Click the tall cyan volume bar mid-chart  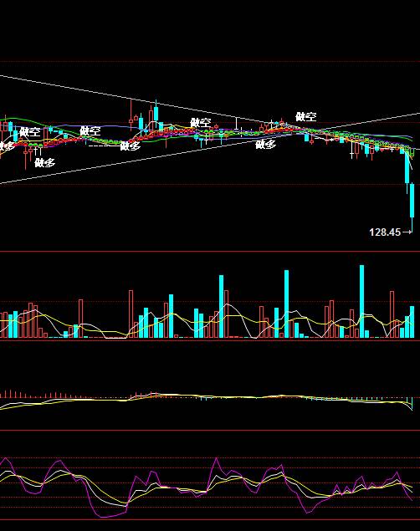tap(221, 307)
